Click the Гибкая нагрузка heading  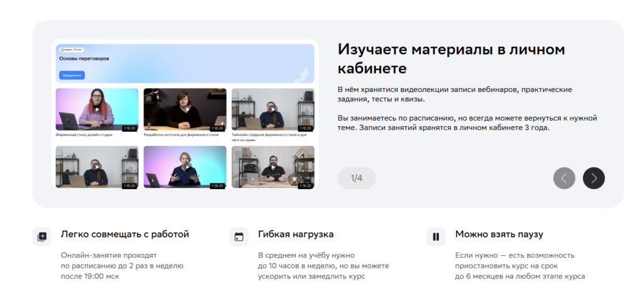point(296,234)
